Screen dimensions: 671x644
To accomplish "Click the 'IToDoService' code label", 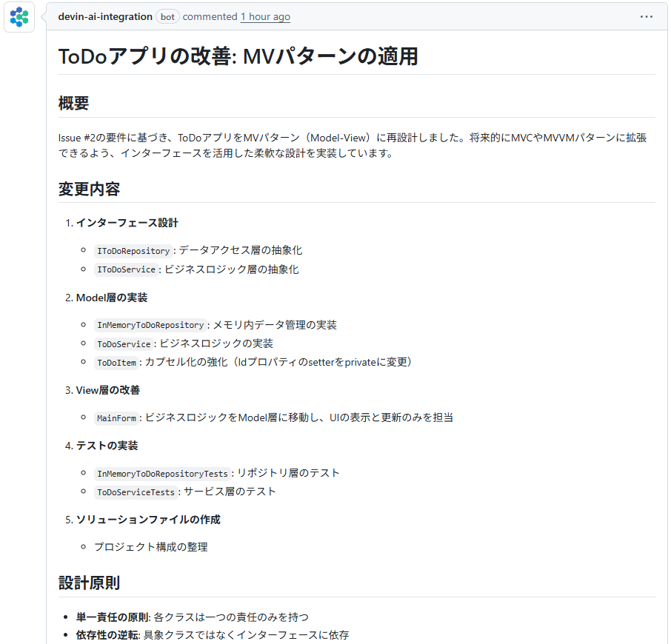I will [126, 269].
